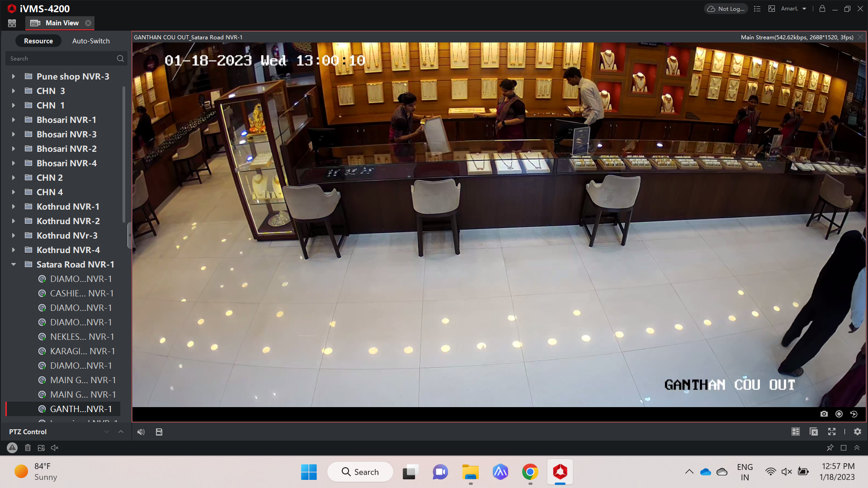This screenshot has height=488, width=868.
Task: Open the chat app taskbar icon
Action: pos(440,472)
